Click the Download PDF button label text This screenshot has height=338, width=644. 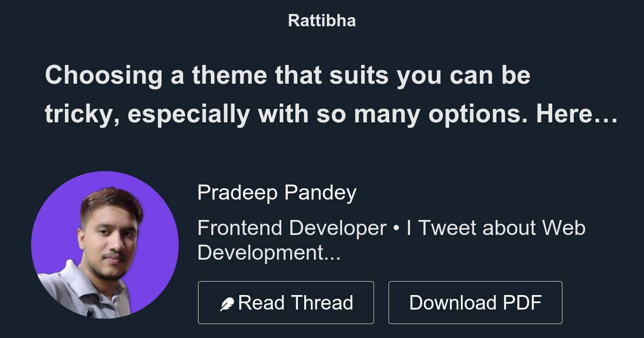[x=475, y=302]
